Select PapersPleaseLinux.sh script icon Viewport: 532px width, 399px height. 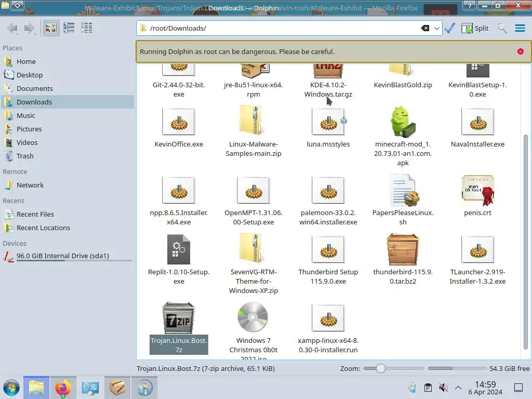(404, 190)
